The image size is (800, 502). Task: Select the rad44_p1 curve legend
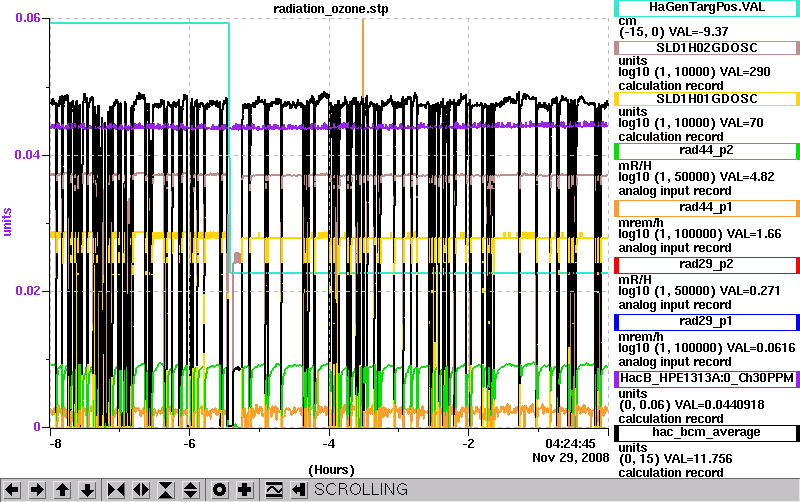[x=707, y=208]
